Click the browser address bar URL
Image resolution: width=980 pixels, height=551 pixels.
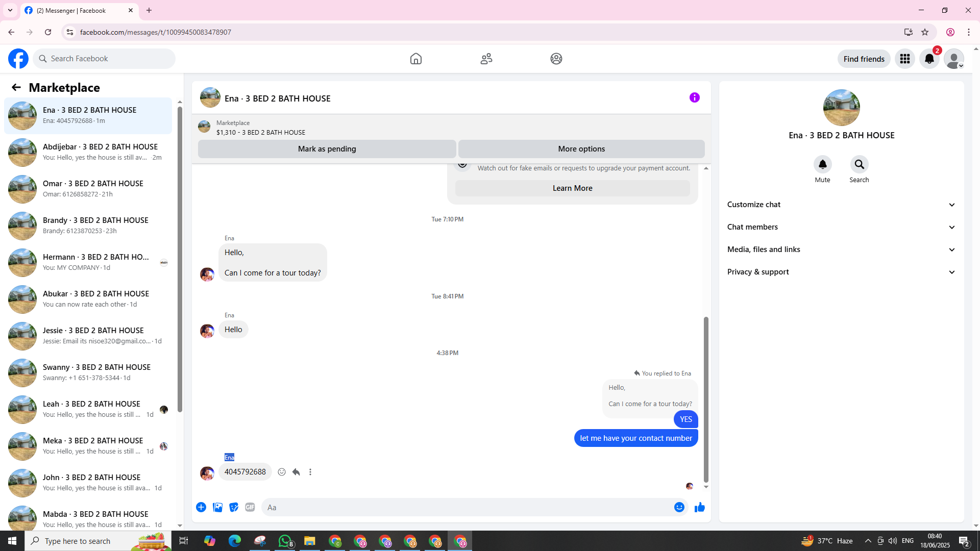click(x=156, y=32)
